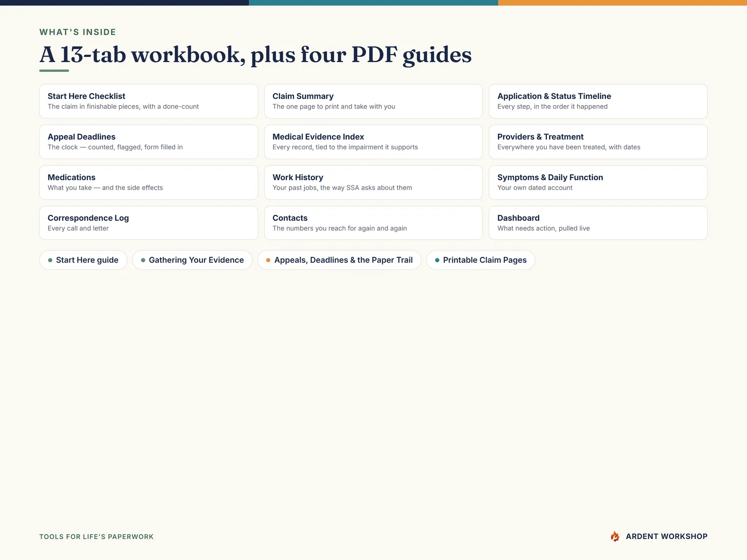Click 'Your own dated account' text
This screenshot has width=747, height=560.
click(x=535, y=188)
